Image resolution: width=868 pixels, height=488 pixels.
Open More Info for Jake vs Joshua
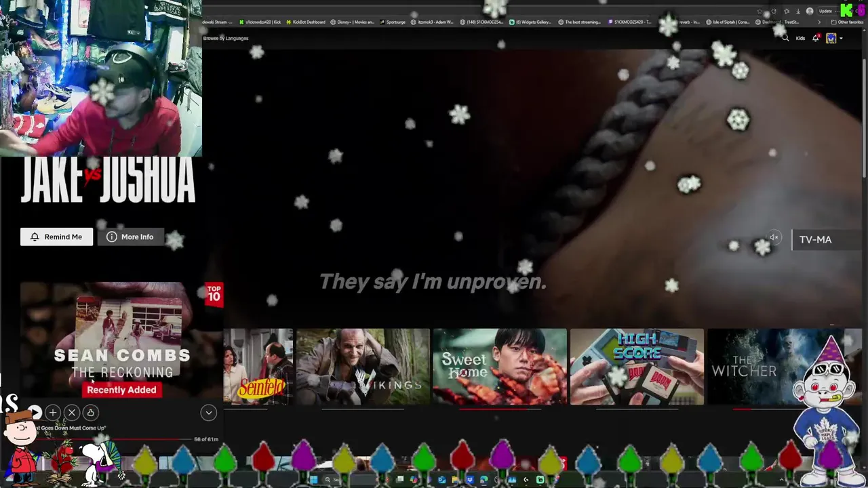coord(130,237)
